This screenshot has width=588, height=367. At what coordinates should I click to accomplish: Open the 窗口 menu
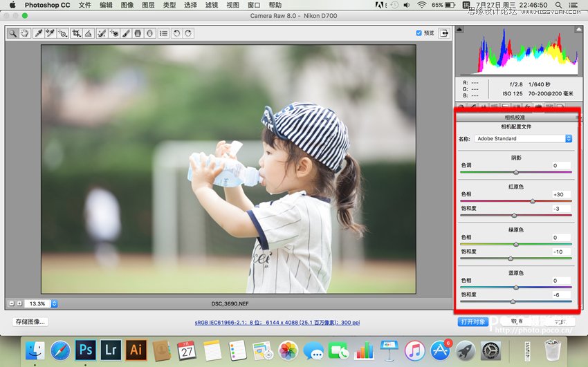(254, 6)
